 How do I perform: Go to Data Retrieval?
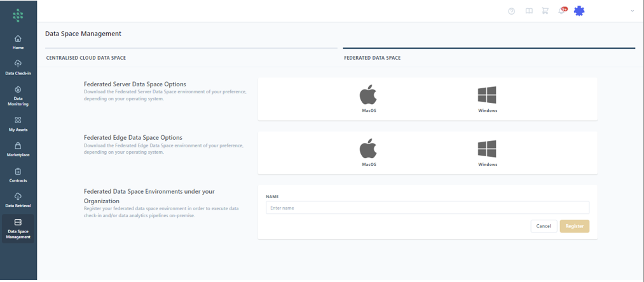coord(18,200)
